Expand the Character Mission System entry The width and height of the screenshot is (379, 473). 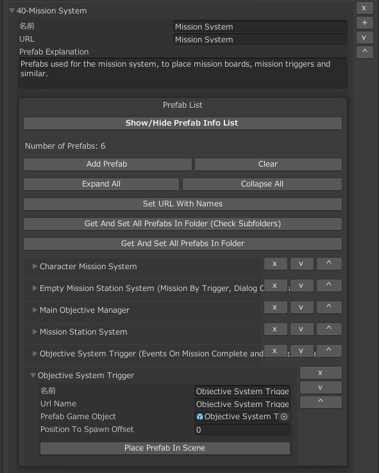point(35,266)
